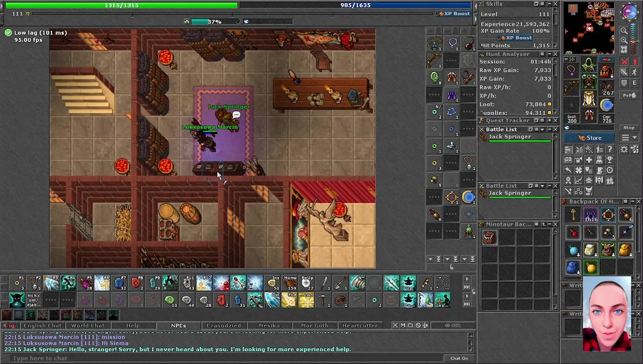Use the F4 running spell hotkey
The width and height of the screenshot is (643, 364).
[x=68, y=283]
